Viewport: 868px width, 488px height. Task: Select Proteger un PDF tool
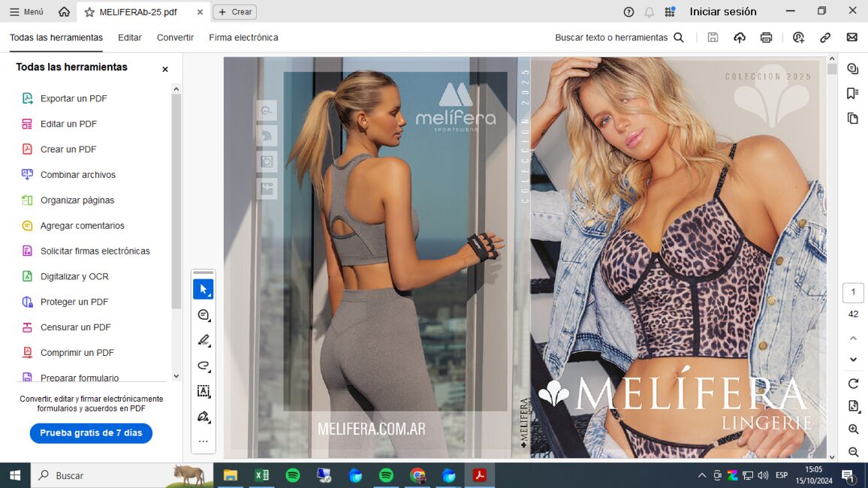click(74, 302)
